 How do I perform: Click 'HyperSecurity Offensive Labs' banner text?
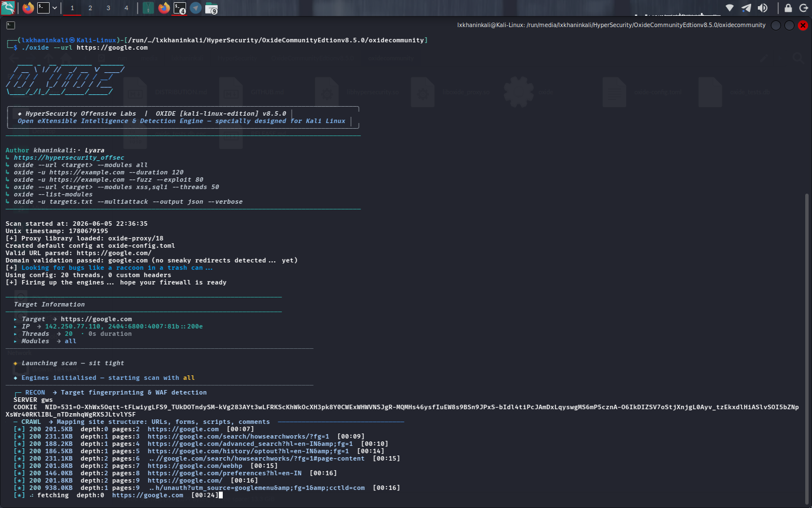click(x=81, y=114)
